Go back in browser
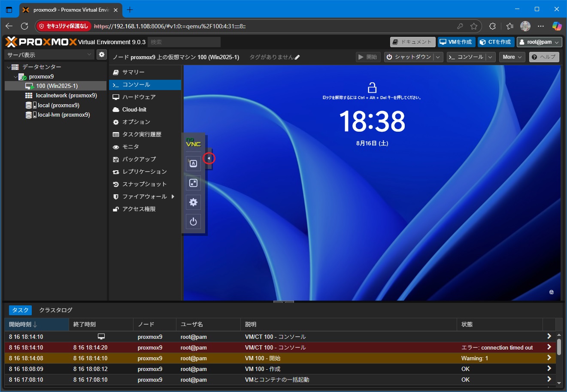The height and width of the screenshot is (392, 567). [x=9, y=26]
